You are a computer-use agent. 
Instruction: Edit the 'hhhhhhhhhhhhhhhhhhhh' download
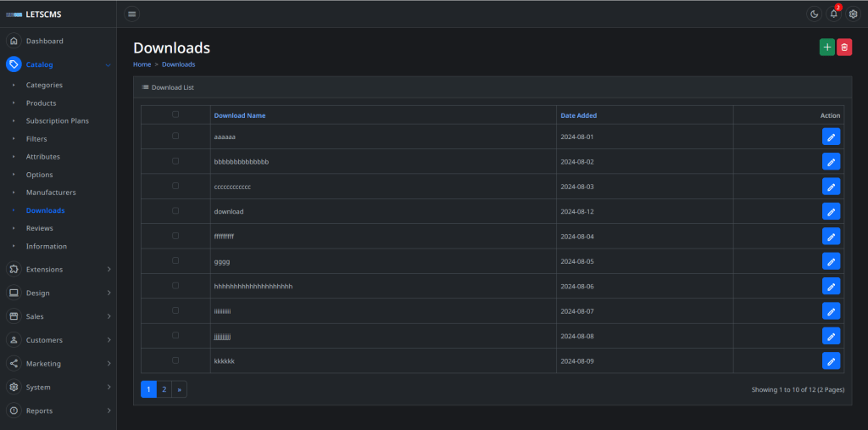(831, 287)
